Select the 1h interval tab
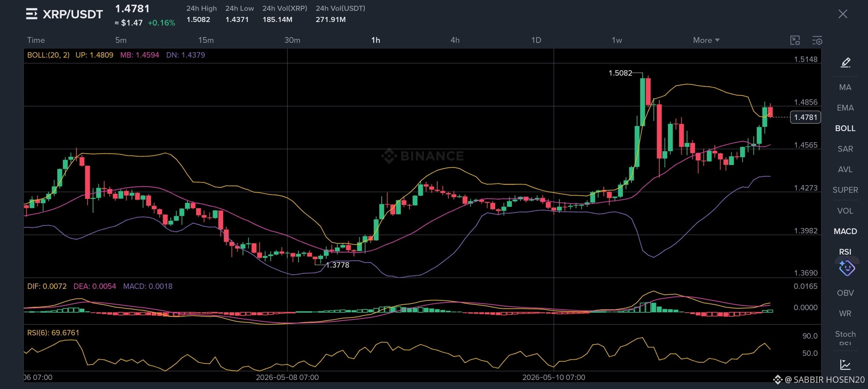The image size is (868, 389). pyautogui.click(x=376, y=40)
